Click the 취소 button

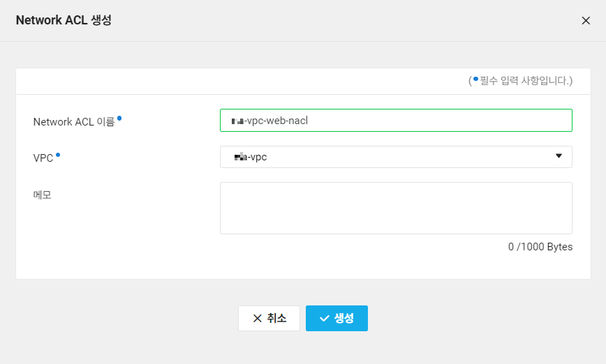click(x=269, y=318)
